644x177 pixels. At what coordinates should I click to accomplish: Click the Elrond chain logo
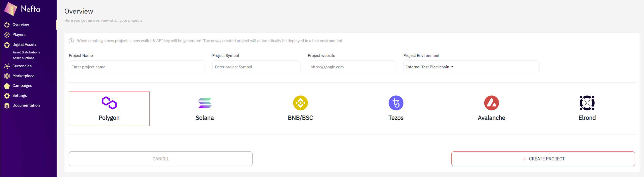[587, 103]
